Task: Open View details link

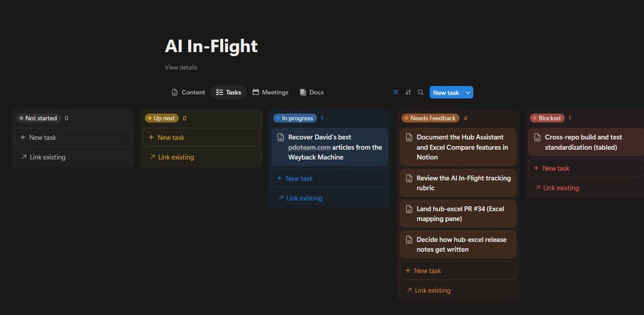Action: [x=181, y=68]
